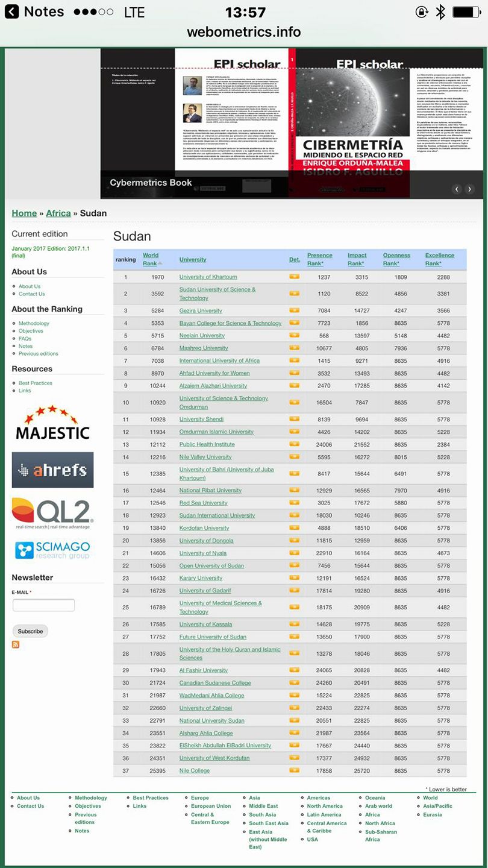Open details icon for University of Dongola
Viewport: 488px width, 868px height.
coord(294,541)
